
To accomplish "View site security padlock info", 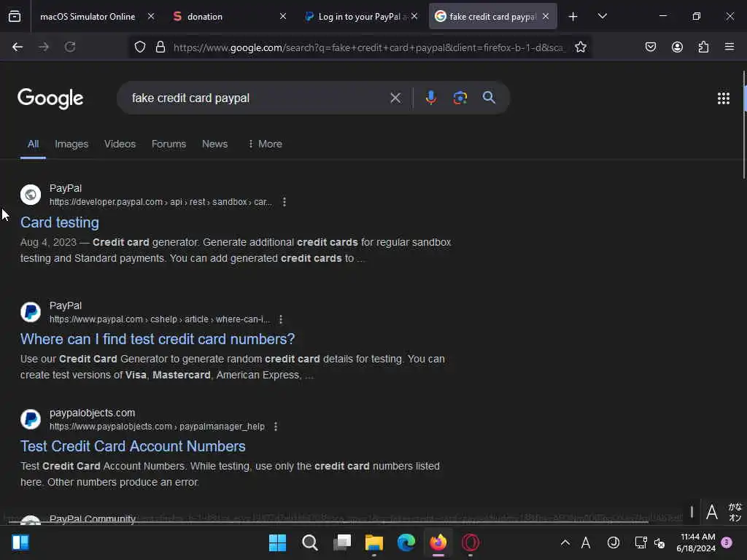I will tap(160, 47).
